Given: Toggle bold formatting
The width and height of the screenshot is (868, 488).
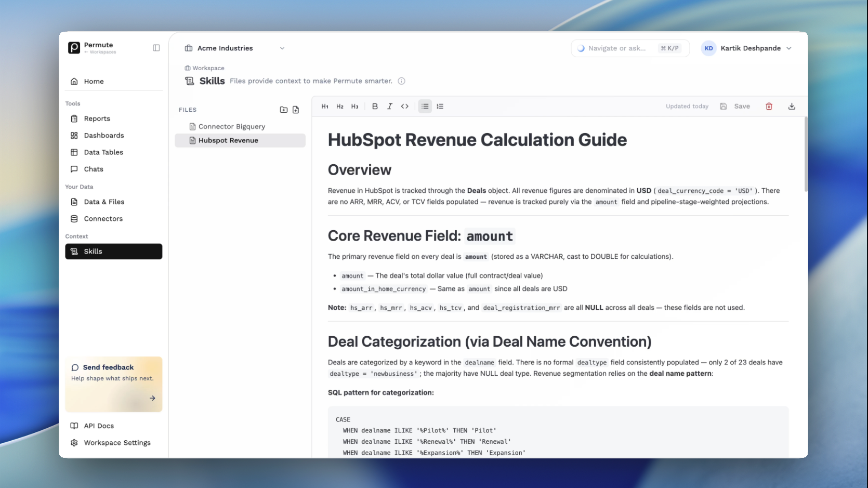Looking at the screenshot, I should 375,107.
